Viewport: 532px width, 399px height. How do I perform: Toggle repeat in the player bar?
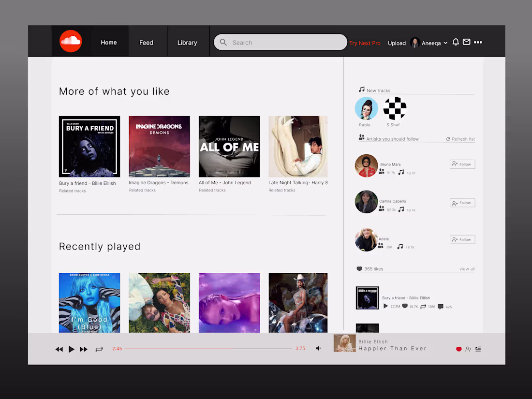99,349
